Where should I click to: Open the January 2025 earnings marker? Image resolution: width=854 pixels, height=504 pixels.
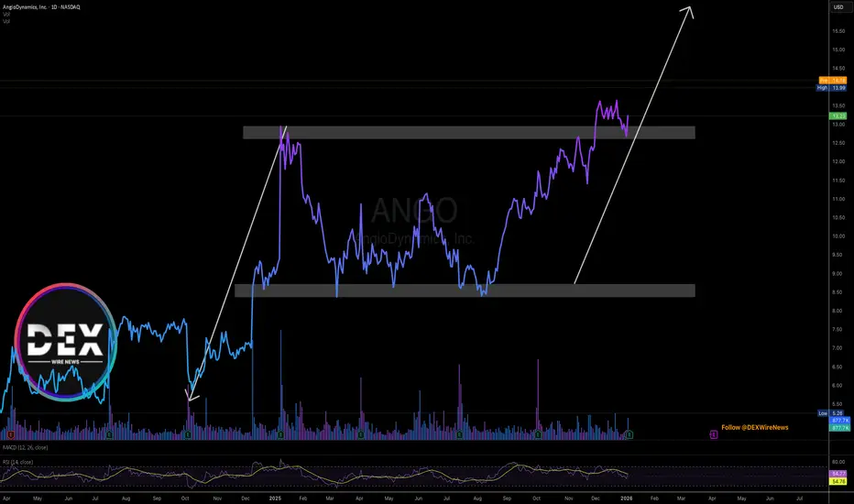[x=280, y=434]
